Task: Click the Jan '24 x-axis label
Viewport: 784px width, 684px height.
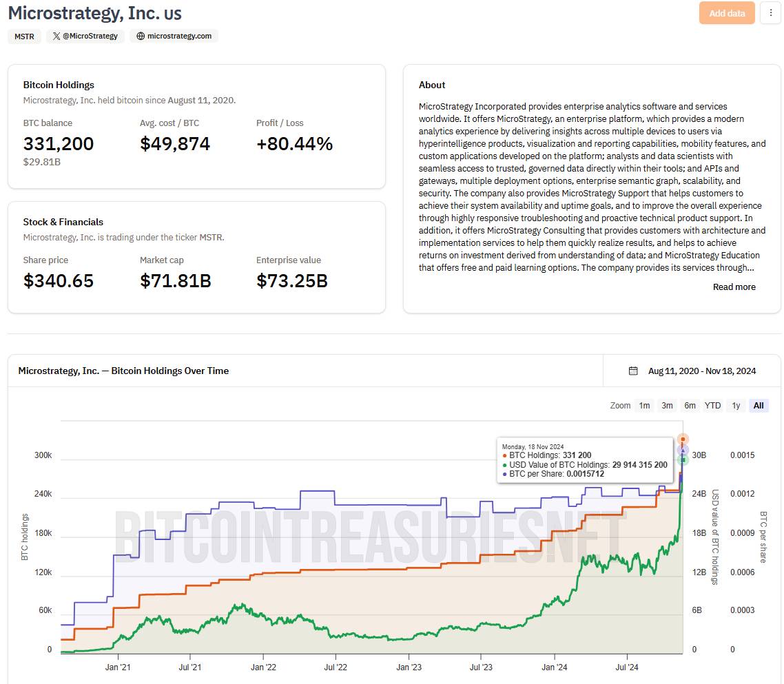Action: pyautogui.click(x=555, y=667)
